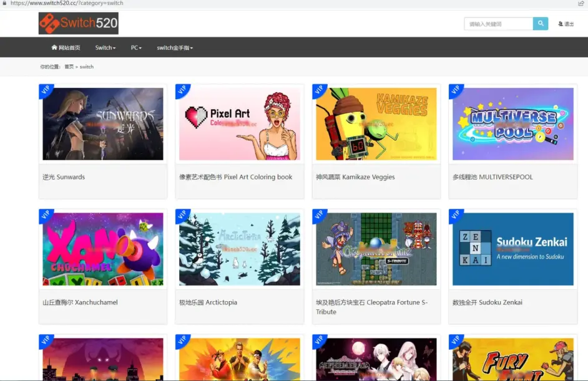Screen dimensions: 588x381
Task: Expand the Switch dropdown menu
Action: coord(105,47)
